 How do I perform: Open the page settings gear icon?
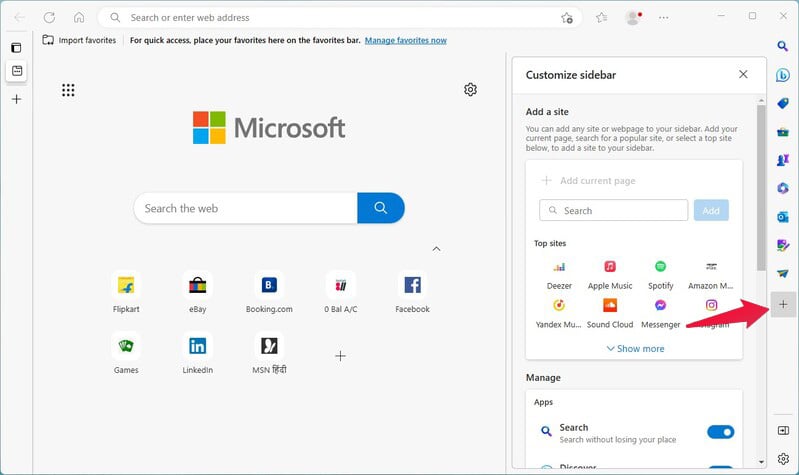coord(470,90)
